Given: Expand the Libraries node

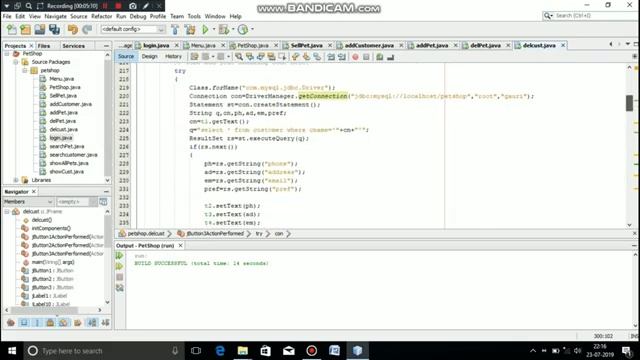Looking at the screenshot, I should point(16,180).
